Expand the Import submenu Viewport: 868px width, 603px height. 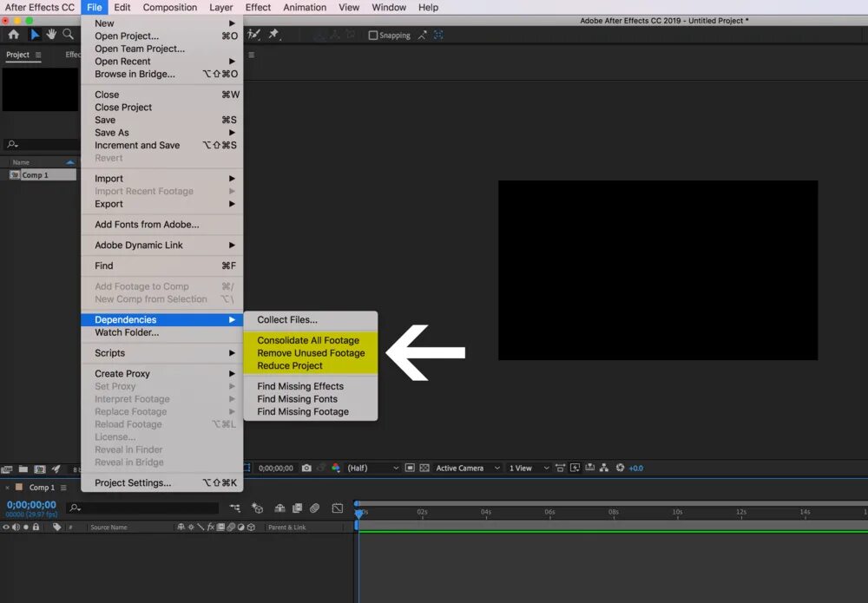[x=162, y=179]
